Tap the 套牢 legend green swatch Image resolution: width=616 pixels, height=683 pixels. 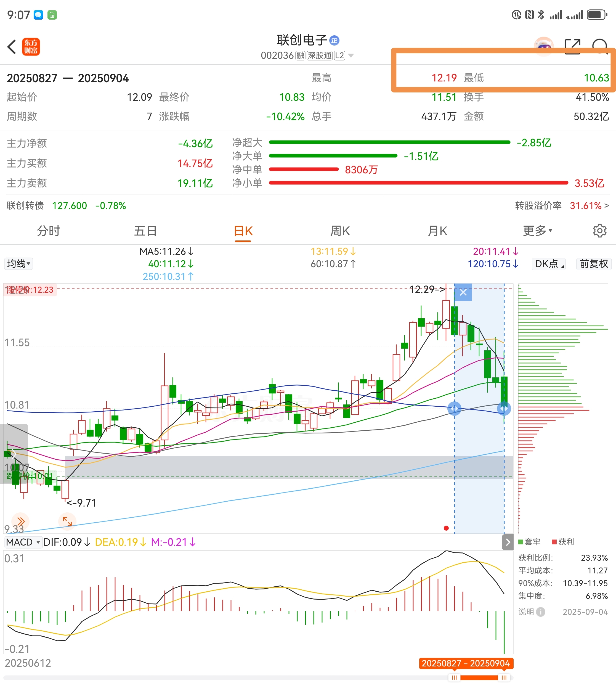(x=521, y=542)
